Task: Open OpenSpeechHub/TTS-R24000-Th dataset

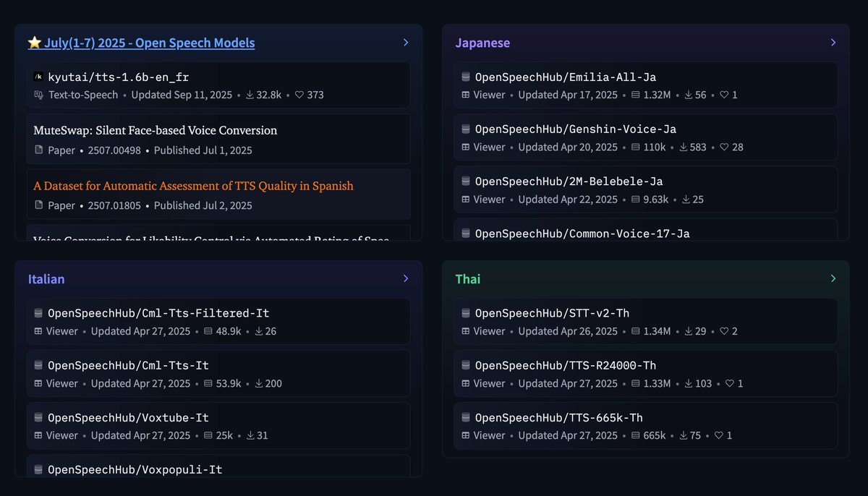Action: (566, 365)
